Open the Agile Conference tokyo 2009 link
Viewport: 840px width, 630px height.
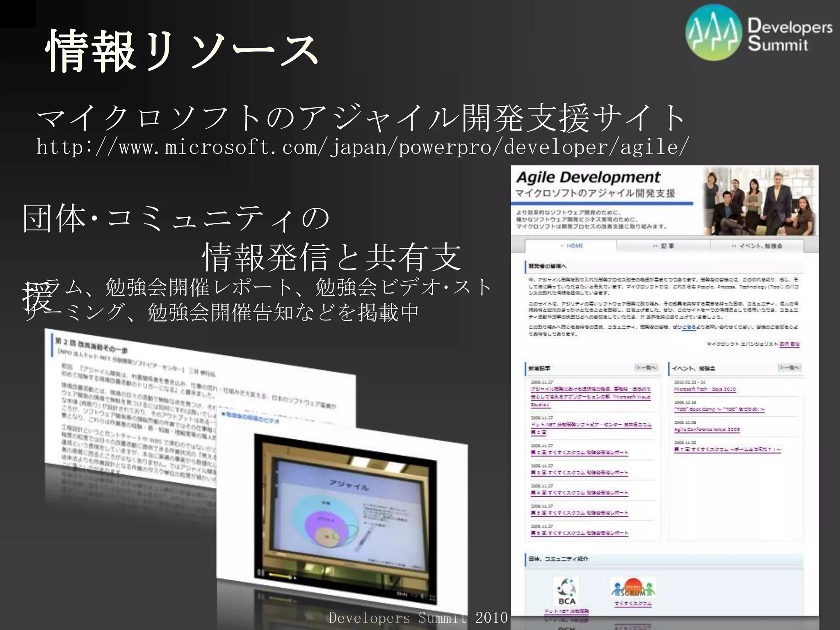(x=707, y=429)
